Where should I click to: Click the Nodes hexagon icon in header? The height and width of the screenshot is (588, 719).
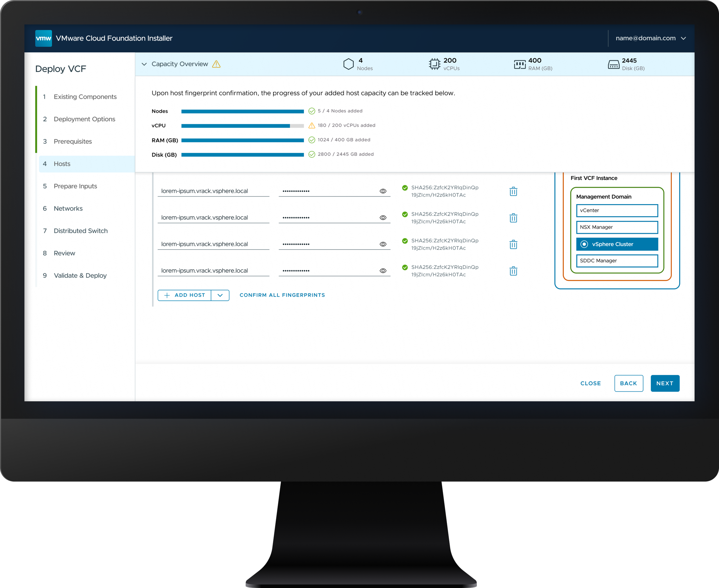[x=348, y=64]
